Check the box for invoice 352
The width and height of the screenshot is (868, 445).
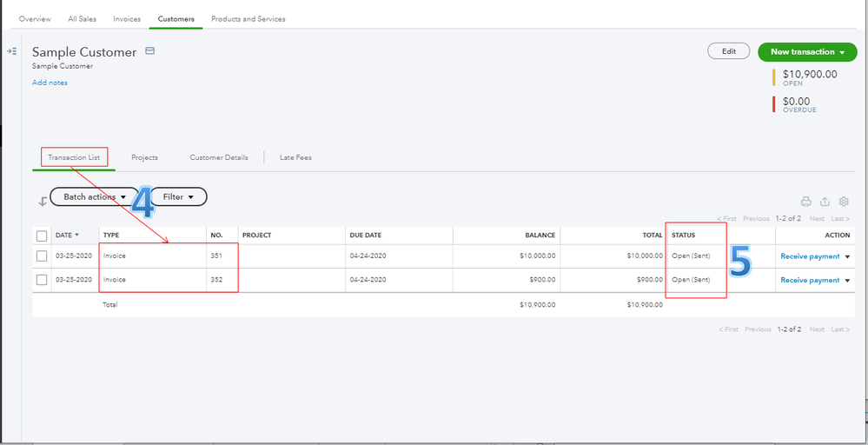click(x=42, y=280)
